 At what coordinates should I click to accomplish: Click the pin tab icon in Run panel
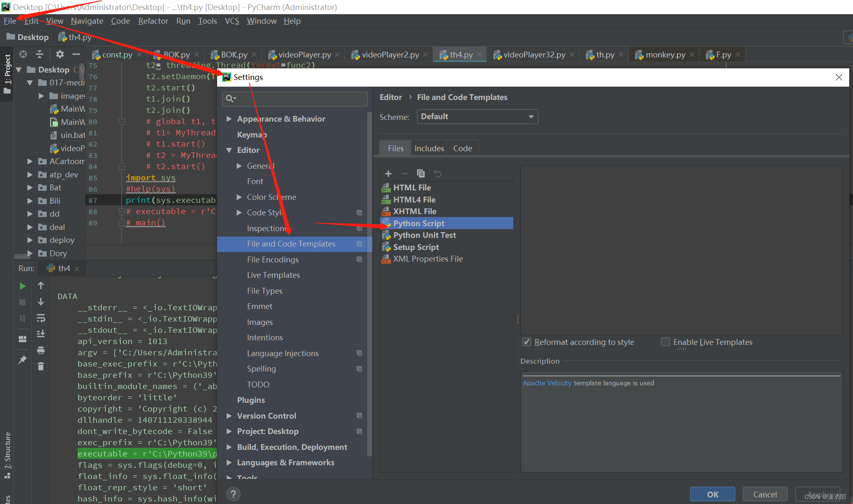(23, 359)
